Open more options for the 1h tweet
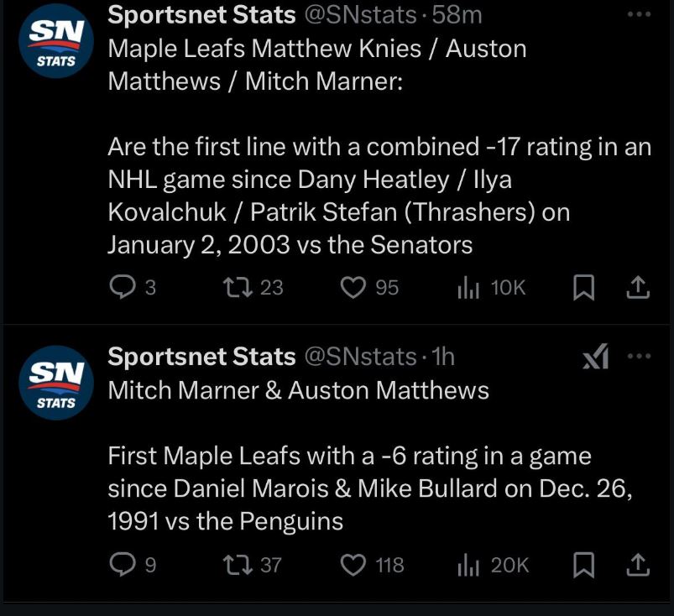This screenshot has height=616, width=674. [x=639, y=357]
